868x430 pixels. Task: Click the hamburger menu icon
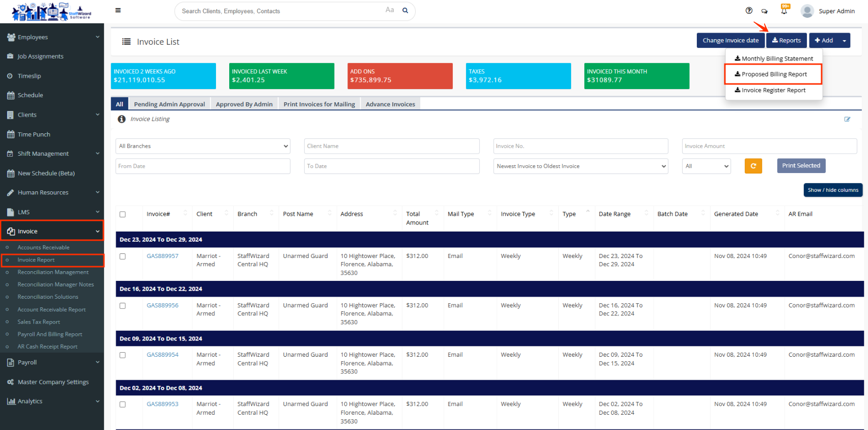118,10
